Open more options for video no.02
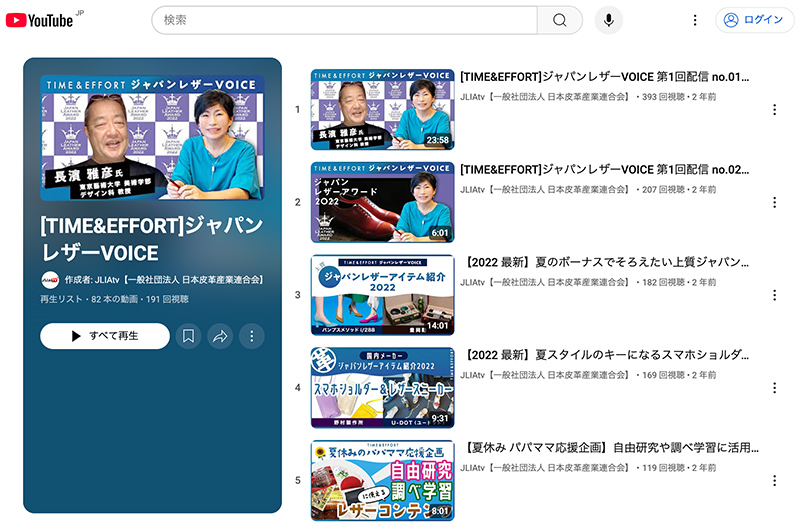Image resolution: width=800 pixels, height=530 pixels. [x=774, y=203]
